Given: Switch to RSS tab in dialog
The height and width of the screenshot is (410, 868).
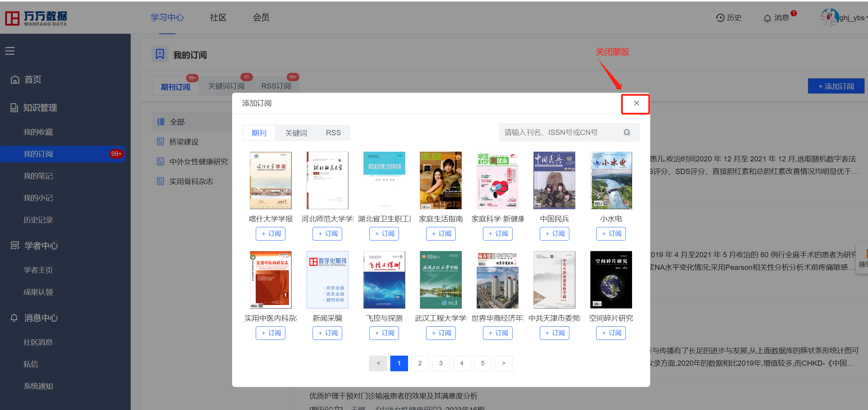Looking at the screenshot, I should (x=333, y=133).
